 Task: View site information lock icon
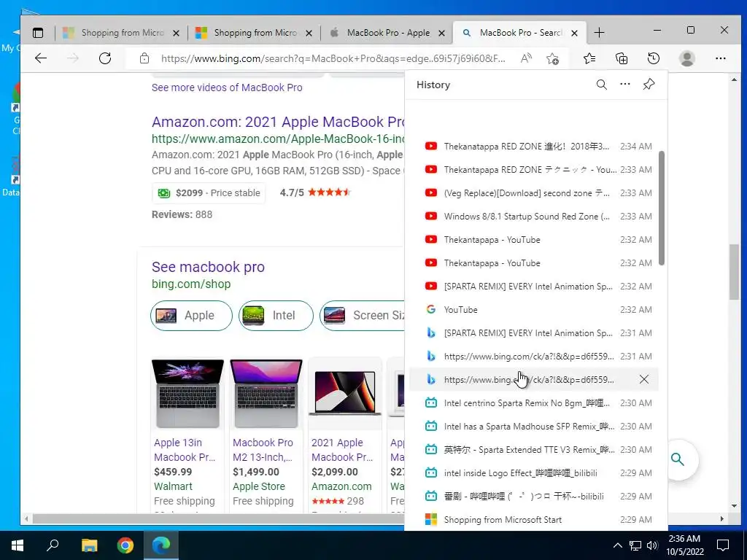[144, 58]
